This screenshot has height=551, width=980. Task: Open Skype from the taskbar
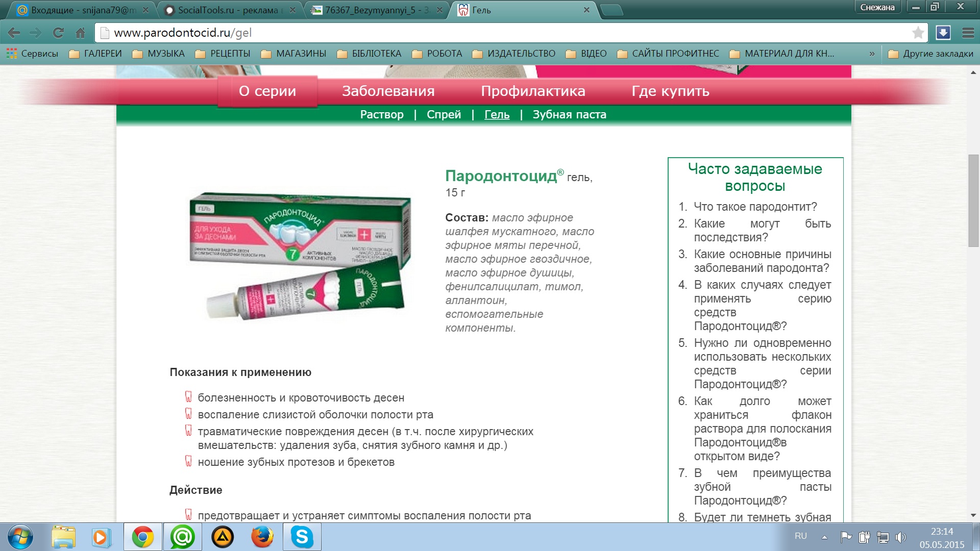(x=302, y=537)
